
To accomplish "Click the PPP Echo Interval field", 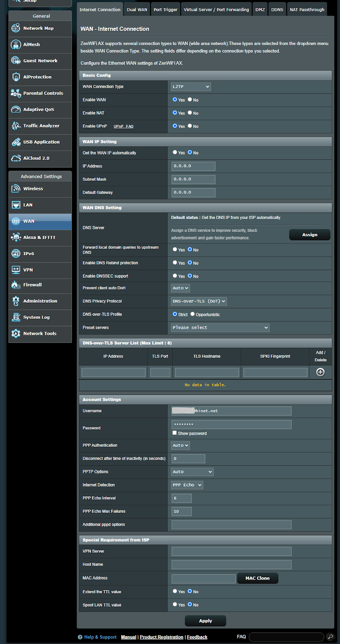I will (x=182, y=498).
